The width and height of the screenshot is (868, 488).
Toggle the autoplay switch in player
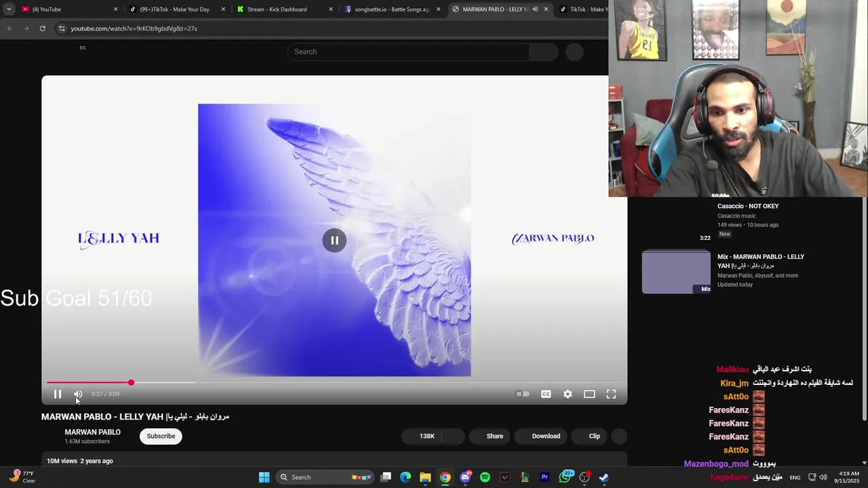pos(523,394)
